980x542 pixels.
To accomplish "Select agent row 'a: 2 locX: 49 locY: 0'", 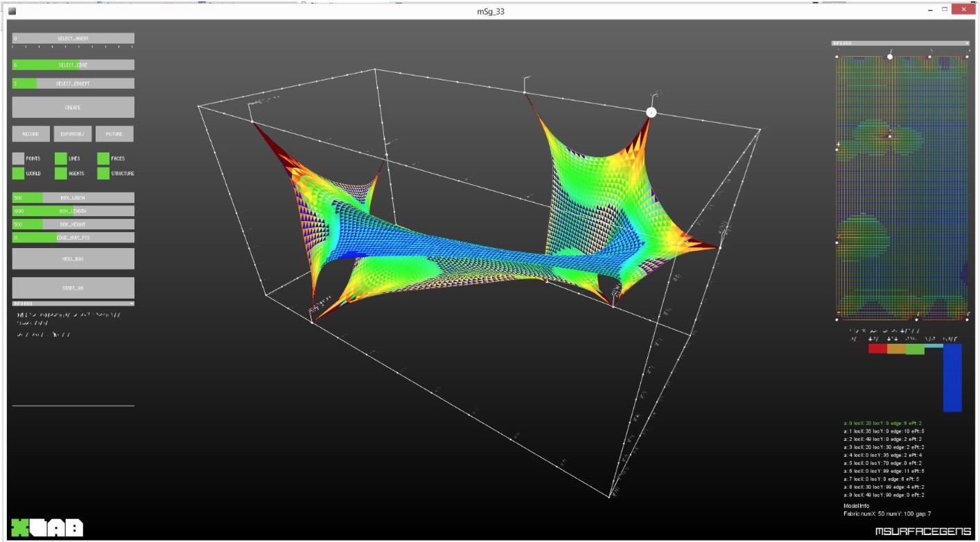I will click(883, 439).
